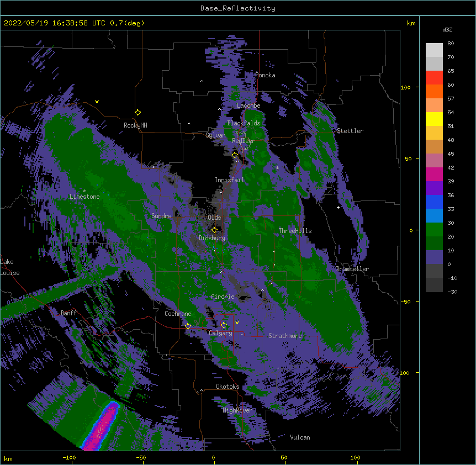Viewport: 476px width, 465px height.
Task: Pick the bright green 30 dBZ legend swatch
Action: click(434, 229)
